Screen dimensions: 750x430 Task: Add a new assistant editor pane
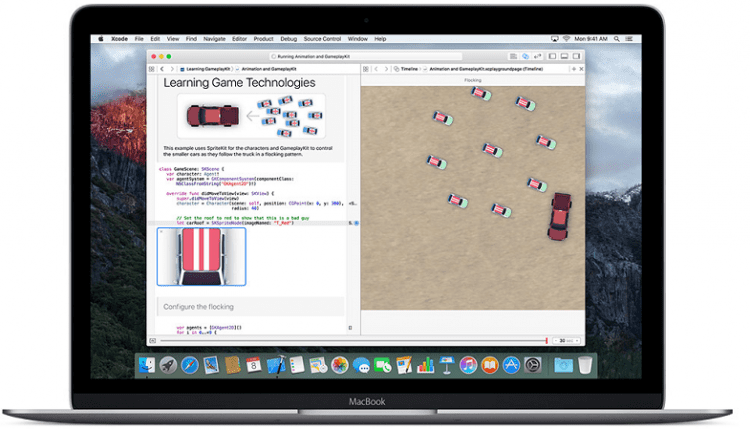click(x=574, y=69)
